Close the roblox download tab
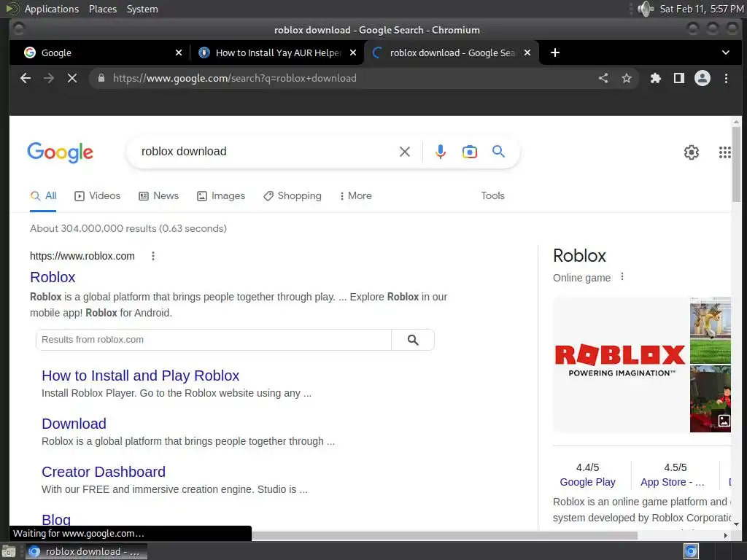Image resolution: width=747 pixels, height=560 pixels. [527, 52]
